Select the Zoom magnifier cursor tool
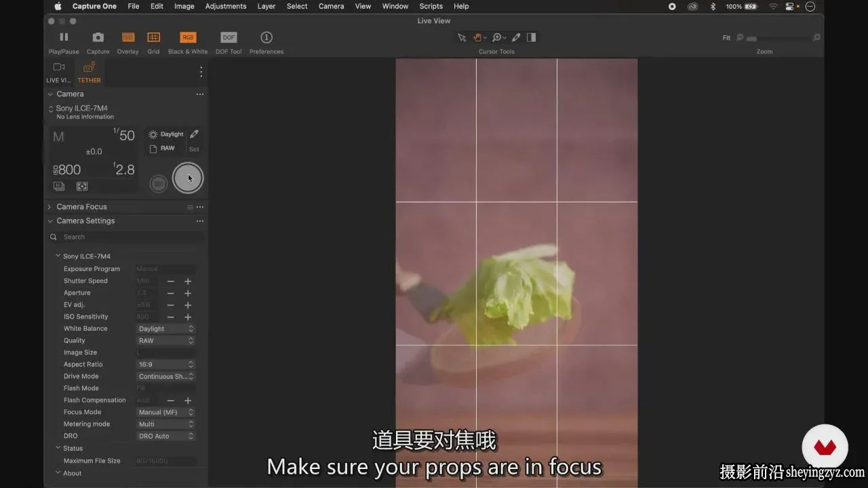868x488 pixels. [x=498, y=38]
